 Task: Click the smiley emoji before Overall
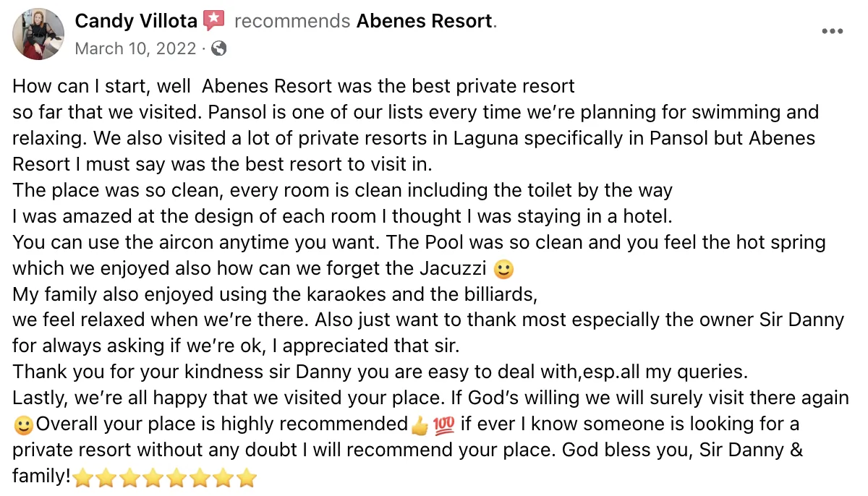[x=23, y=425]
